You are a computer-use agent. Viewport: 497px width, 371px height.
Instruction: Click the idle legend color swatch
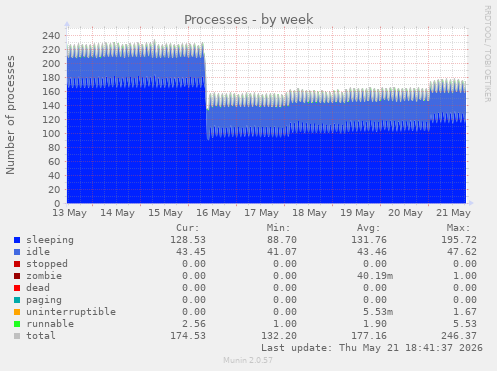[x=17, y=252]
